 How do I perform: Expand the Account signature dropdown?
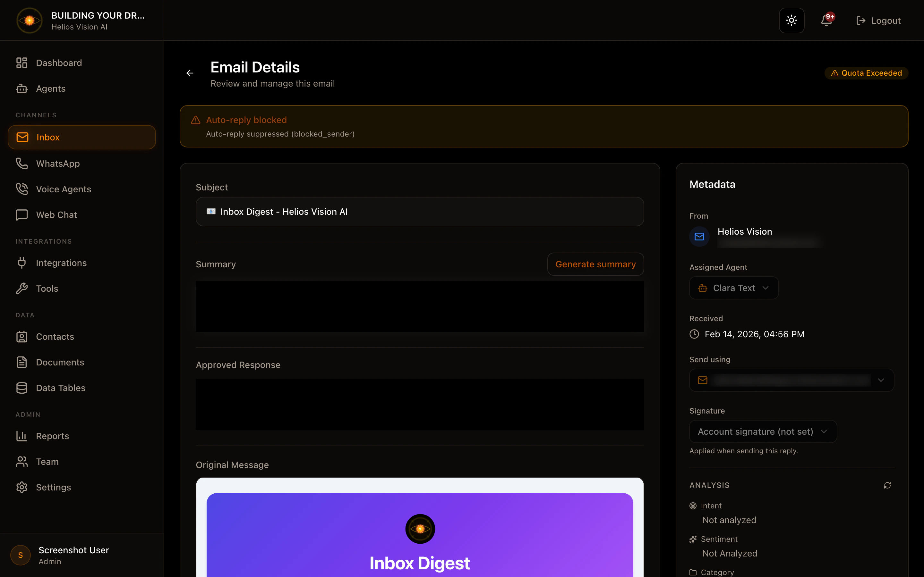coord(762,431)
